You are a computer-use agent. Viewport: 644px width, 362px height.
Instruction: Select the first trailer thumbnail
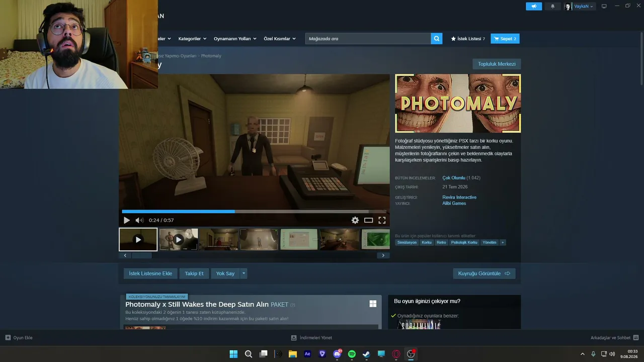pyautogui.click(x=138, y=239)
